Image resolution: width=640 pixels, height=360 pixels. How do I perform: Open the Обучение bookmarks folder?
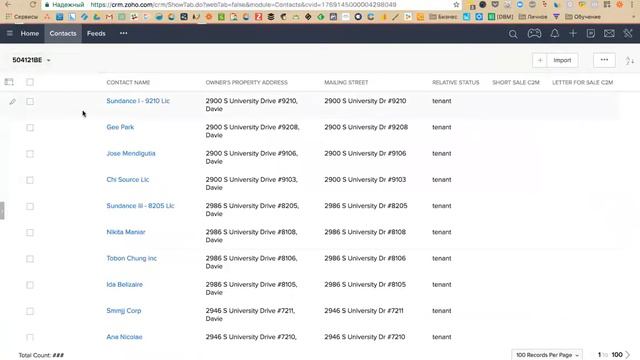pyautogui.click(x=583, y=17)
